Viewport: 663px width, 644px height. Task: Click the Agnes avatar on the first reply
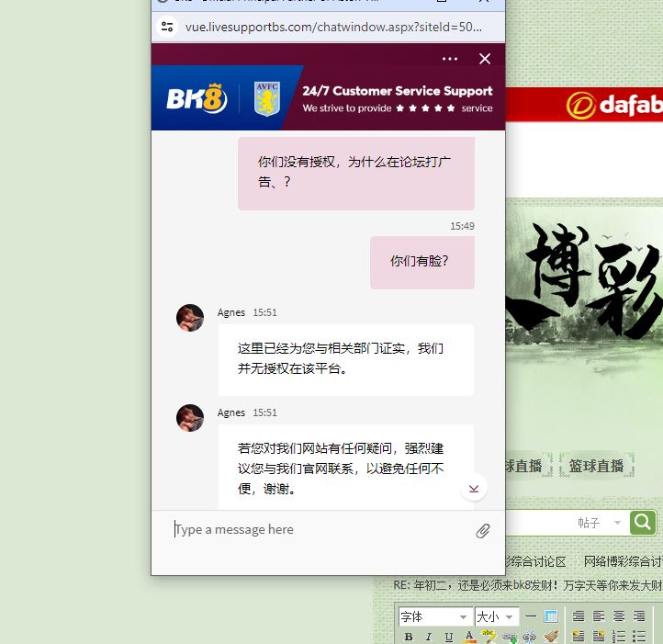(x=190, y=318)
